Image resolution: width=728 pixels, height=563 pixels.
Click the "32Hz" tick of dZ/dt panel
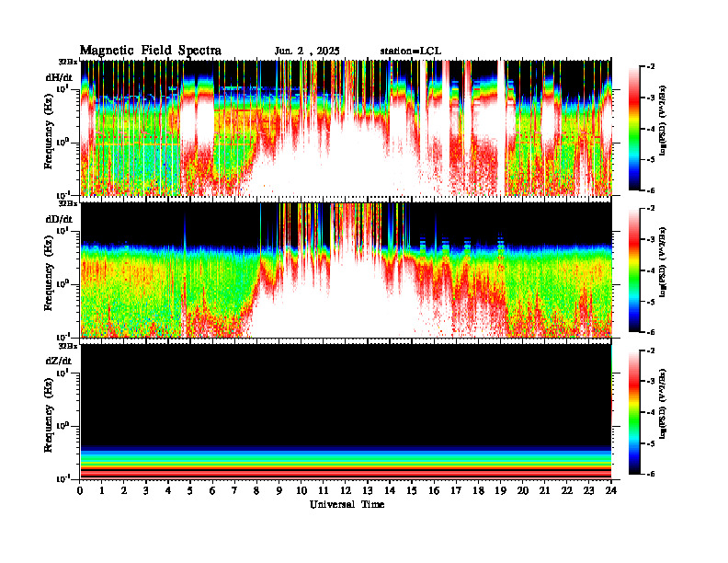pyautogui.click(x=67, y=346)
